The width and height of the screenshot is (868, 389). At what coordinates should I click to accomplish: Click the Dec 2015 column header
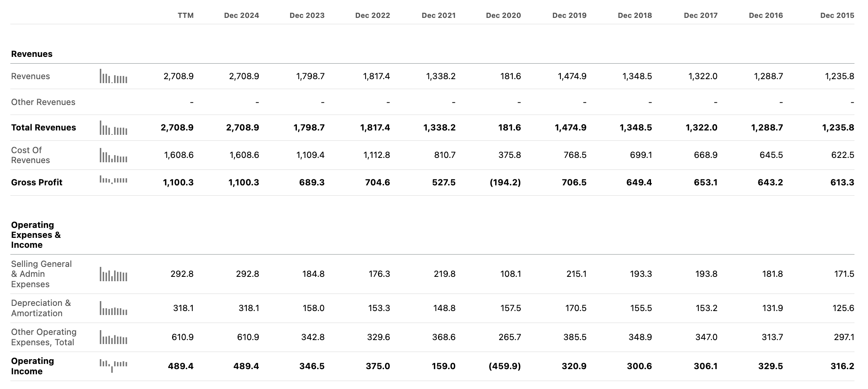click(x=837, y=16)
